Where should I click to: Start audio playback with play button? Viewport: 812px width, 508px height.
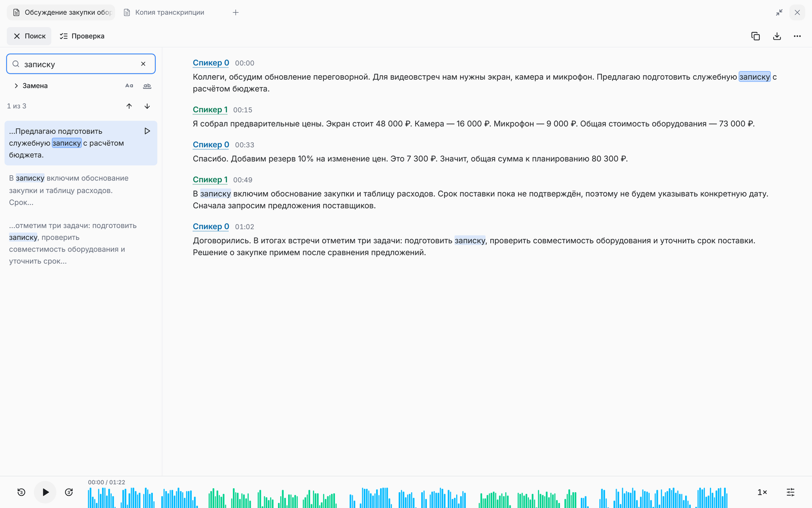[45, 492]
